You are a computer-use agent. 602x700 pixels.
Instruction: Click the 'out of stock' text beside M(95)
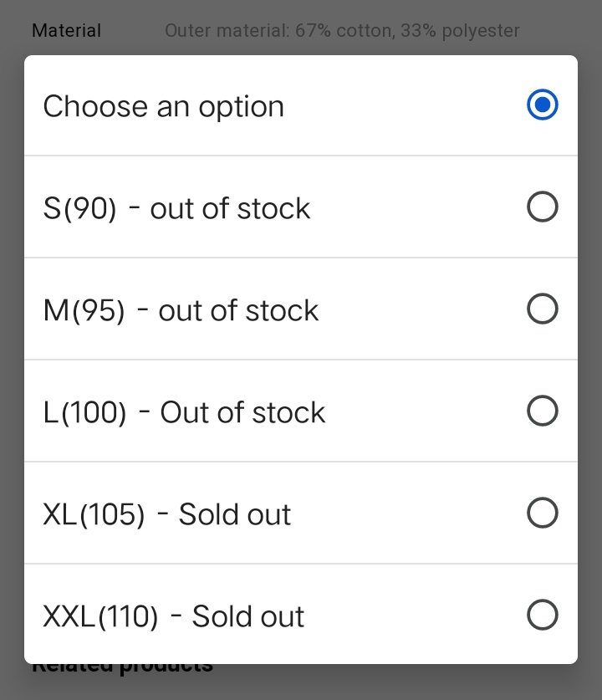point(238,310)
